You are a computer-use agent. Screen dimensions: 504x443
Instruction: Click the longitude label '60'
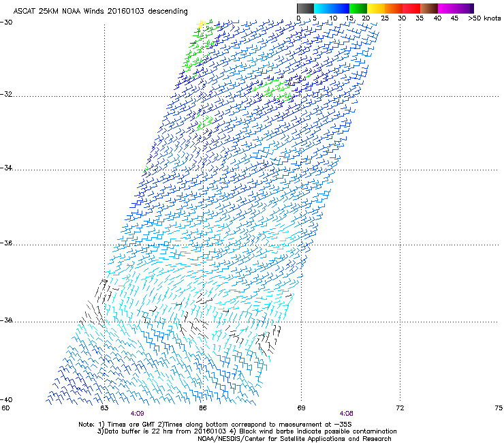[5, 408]
